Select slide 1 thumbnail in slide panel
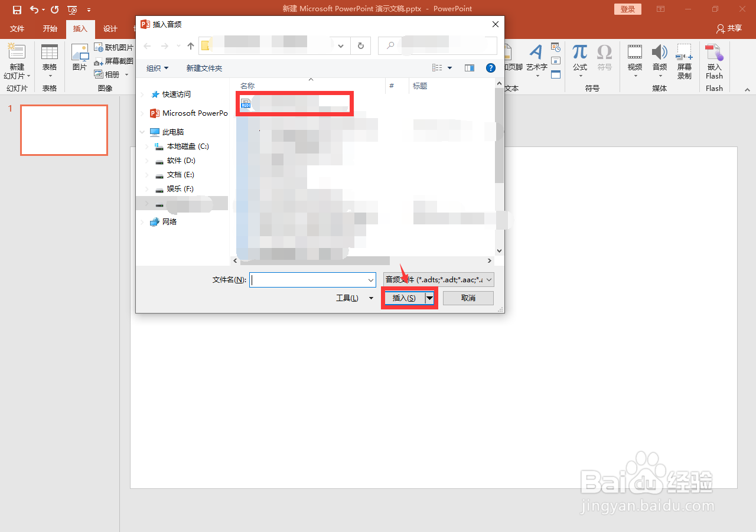756x532 pixels. coord(64,130)
